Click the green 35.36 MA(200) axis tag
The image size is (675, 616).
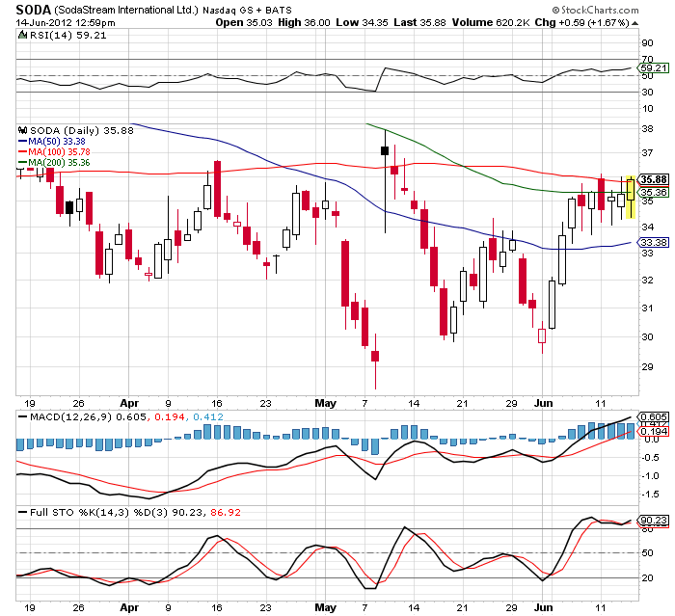(654, 192)
